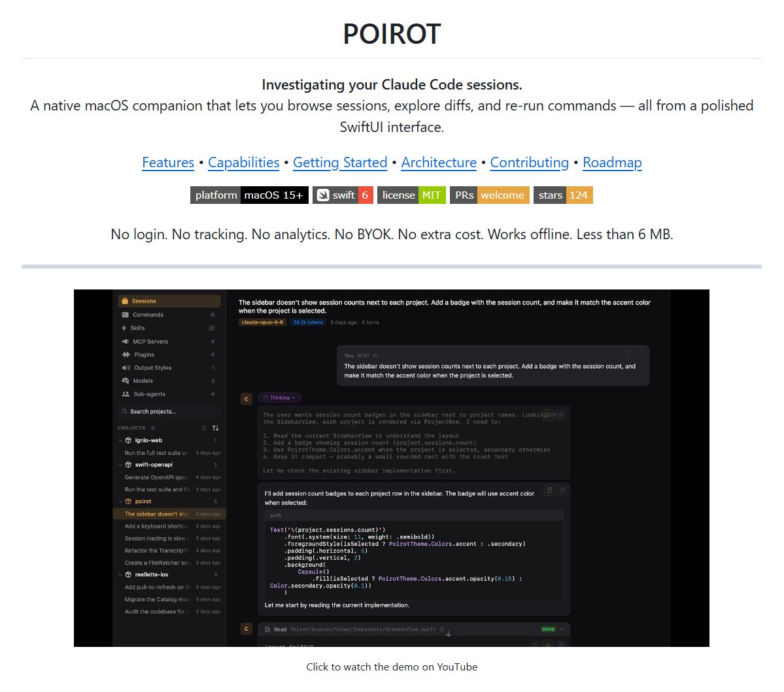Screen dimensions: 784x692
Task: Click the Skills lightning bolt icon
Action: (x=124, y=328)
